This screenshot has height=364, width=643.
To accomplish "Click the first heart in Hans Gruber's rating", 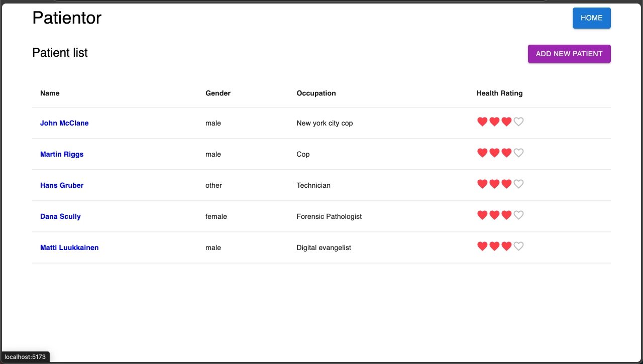I will coord(482,183).
